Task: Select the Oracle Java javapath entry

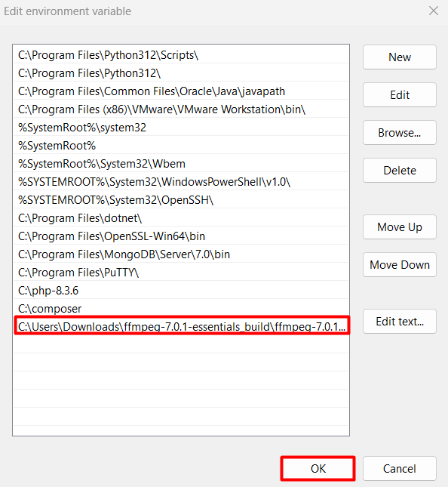Action: pyautogui.click(x=181, y=91)
